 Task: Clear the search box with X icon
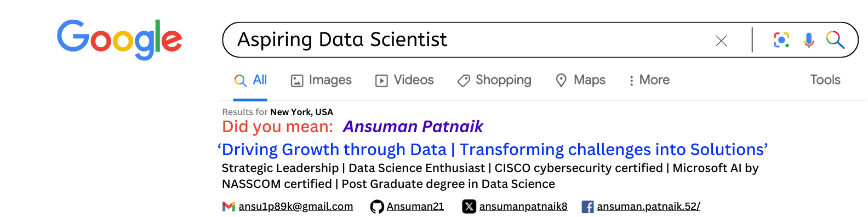point(721,41)
